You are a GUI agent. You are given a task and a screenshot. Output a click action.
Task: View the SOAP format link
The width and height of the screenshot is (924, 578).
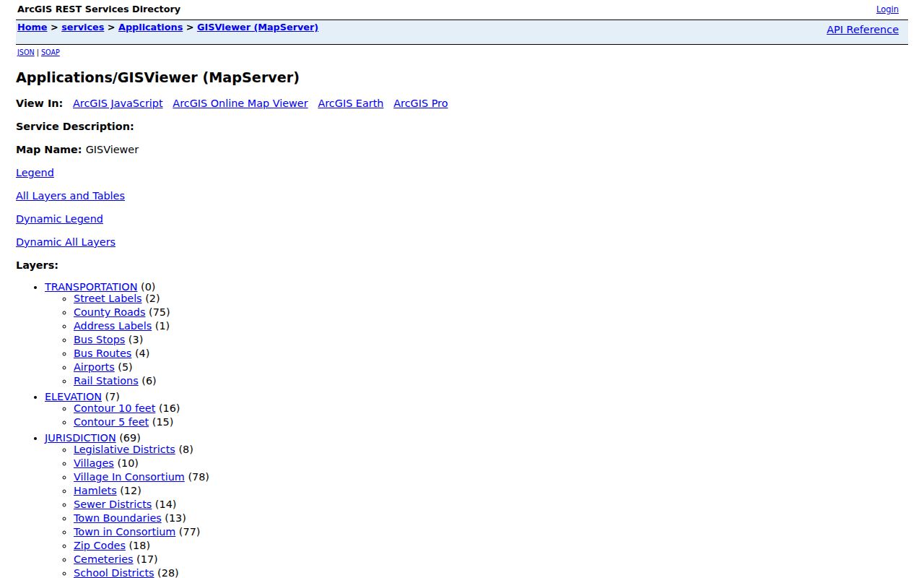[51, 52]
